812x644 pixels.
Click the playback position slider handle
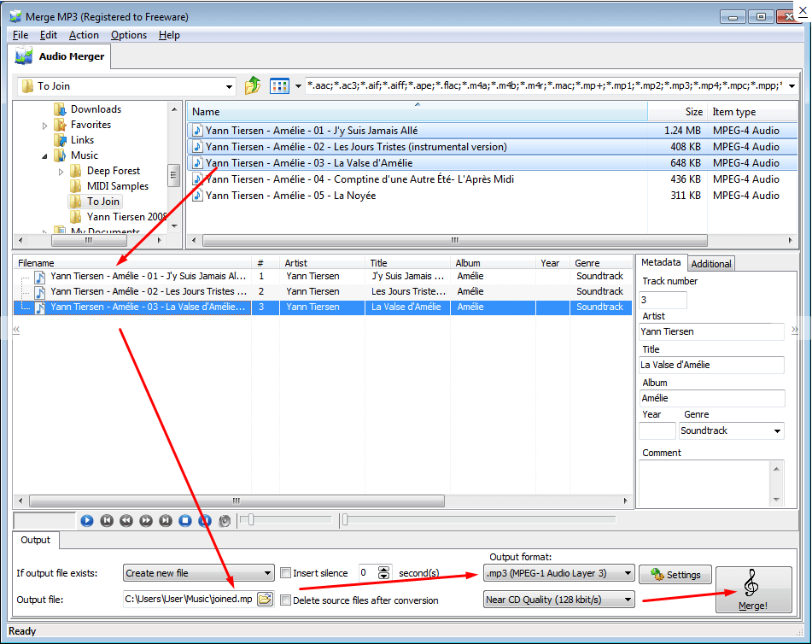[344, 519]
